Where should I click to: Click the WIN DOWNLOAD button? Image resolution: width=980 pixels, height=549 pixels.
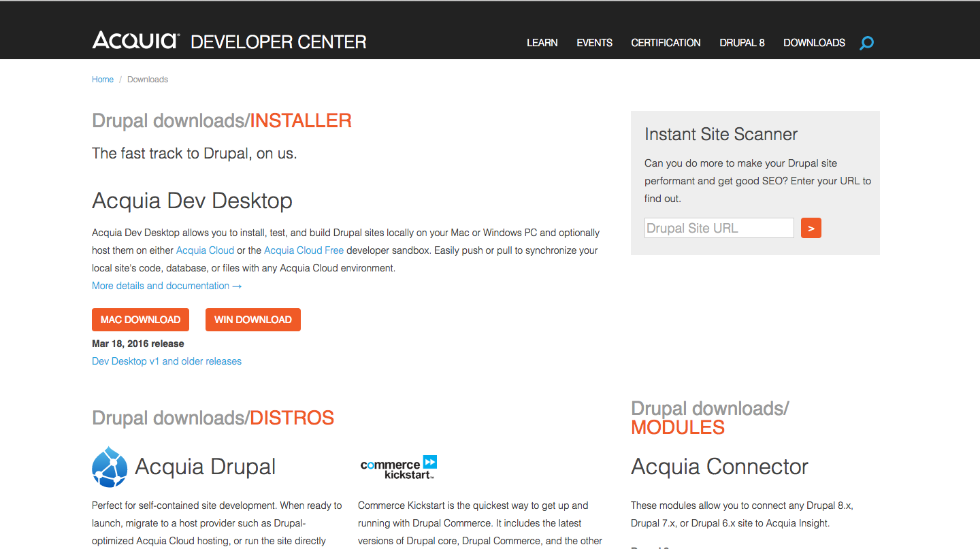[x=253, y=320]
